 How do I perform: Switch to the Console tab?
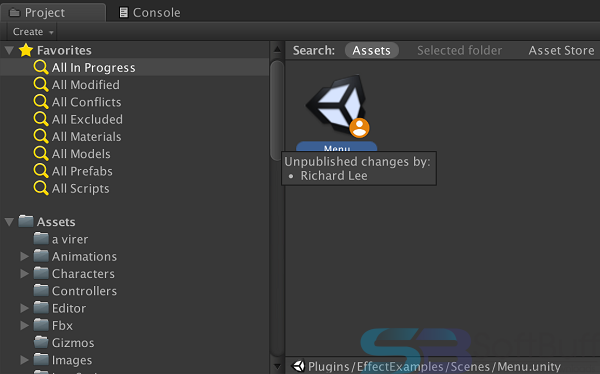click(150, 13)
